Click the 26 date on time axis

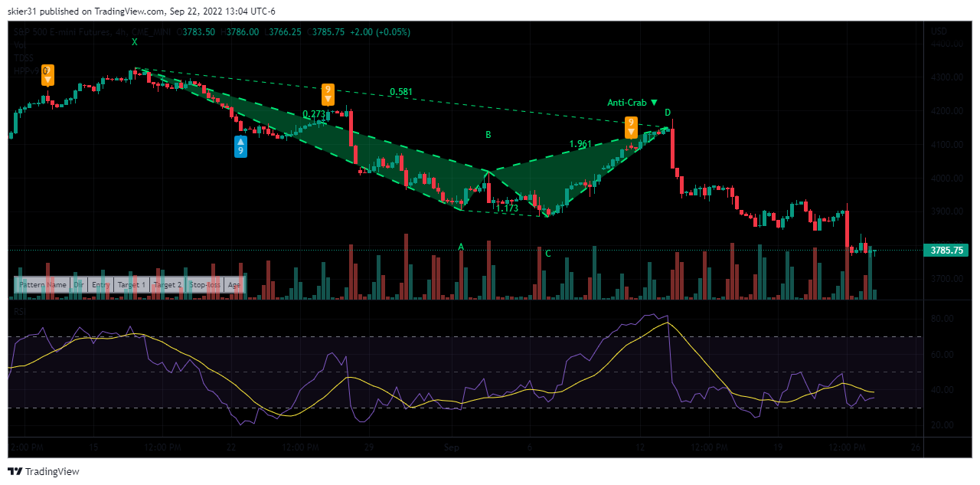(x=915, y=447)
